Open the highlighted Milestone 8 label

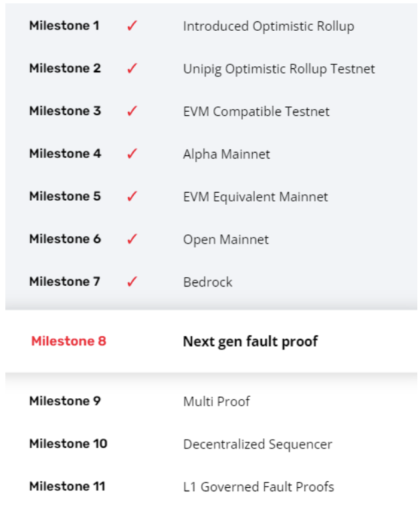68,341
